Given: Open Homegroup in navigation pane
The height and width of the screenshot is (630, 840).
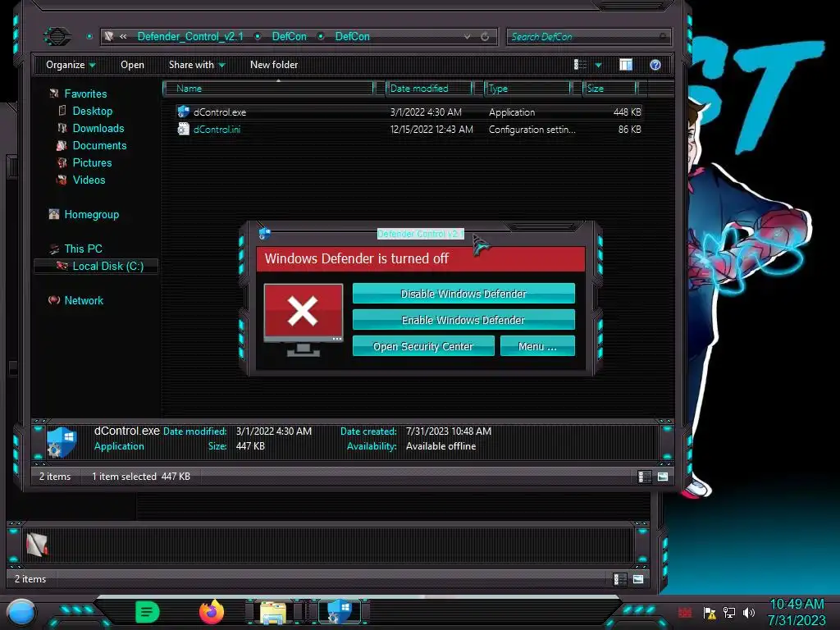Looking at the screenshot, I should pyautogui.click(x=92, y=214).
